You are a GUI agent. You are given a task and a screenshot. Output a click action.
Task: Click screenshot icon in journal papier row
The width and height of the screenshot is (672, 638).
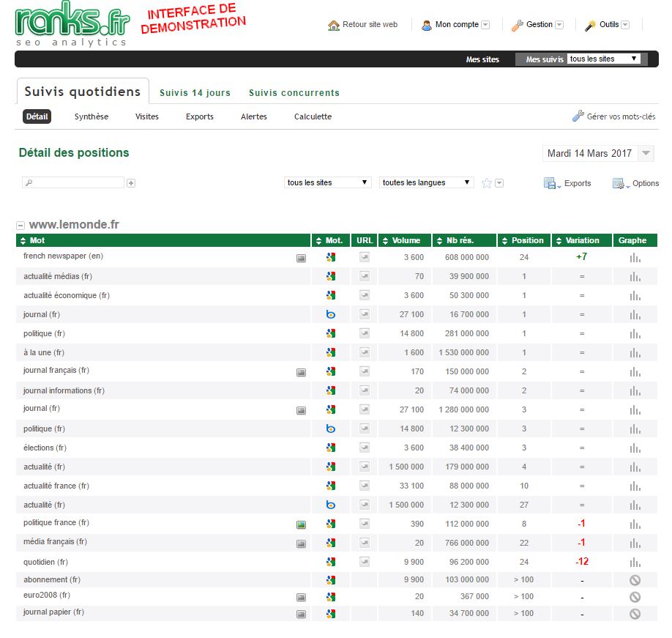[x=302, y=615]
